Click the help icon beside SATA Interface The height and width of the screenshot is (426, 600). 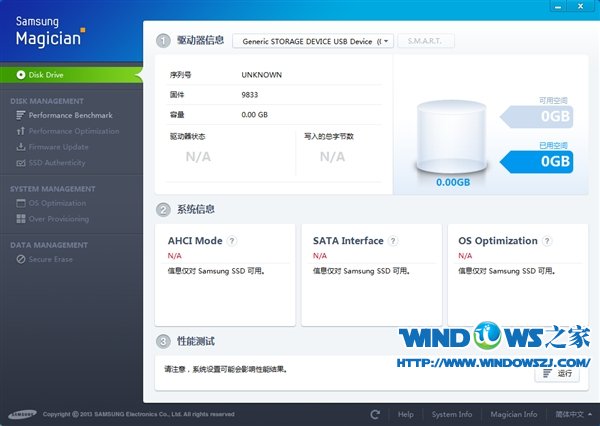point(393,241)
